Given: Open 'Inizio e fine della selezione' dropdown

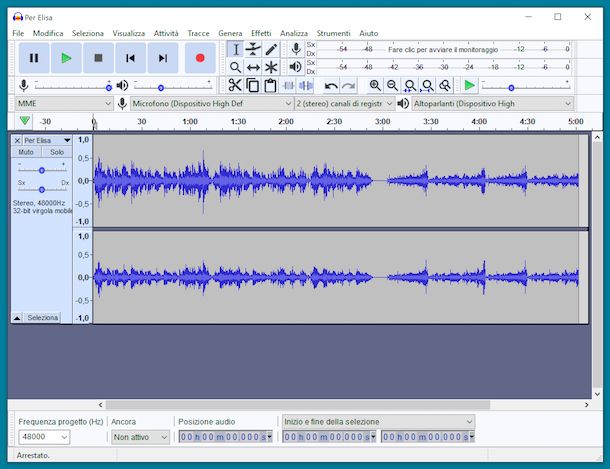Looking at the screenshot, I should pos(379,422).
